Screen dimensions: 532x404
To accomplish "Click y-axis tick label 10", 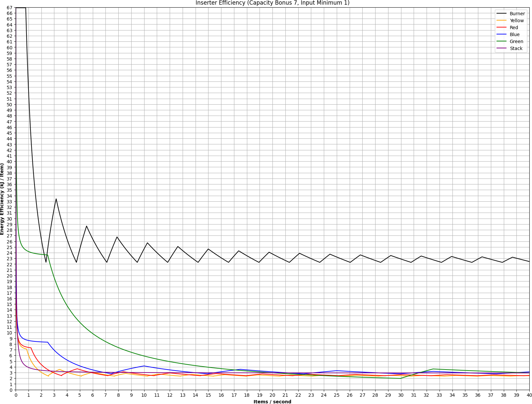I will [x=10, y=333].
